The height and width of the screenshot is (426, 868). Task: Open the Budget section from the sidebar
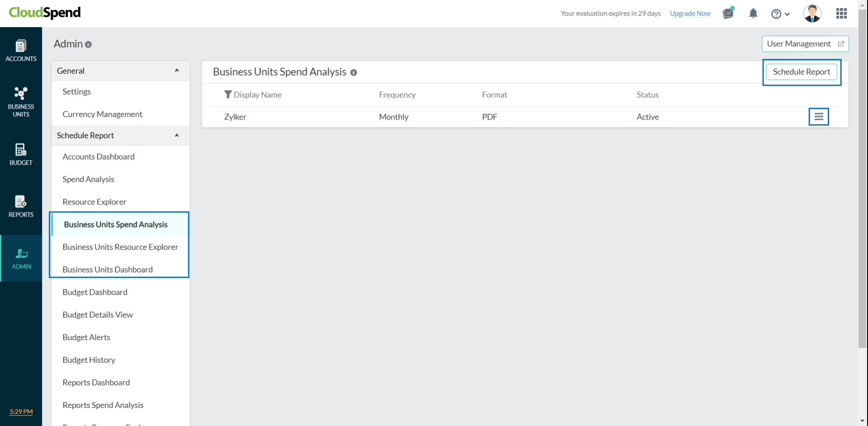[x=21, y=154]
